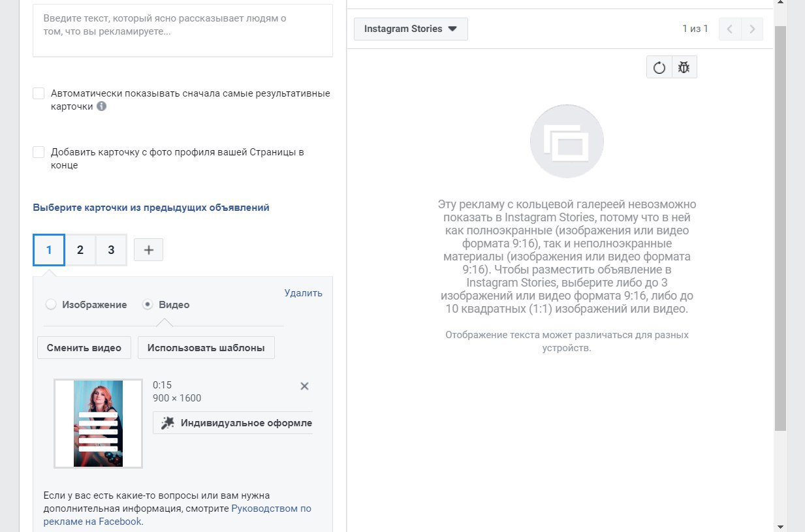Screen dimensions: 805x532
Task: Click the vertical scrollbar thumb
Action: [780, 228]
